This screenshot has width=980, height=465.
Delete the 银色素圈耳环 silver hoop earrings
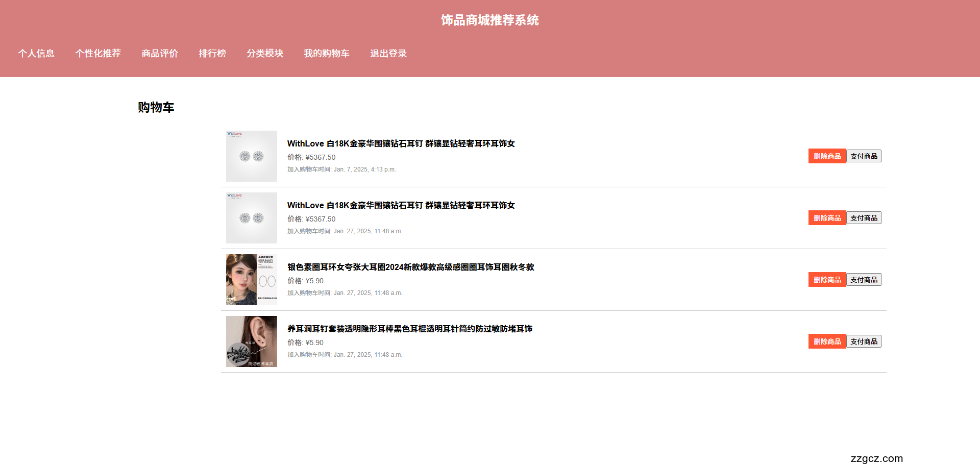coord(826,279)
